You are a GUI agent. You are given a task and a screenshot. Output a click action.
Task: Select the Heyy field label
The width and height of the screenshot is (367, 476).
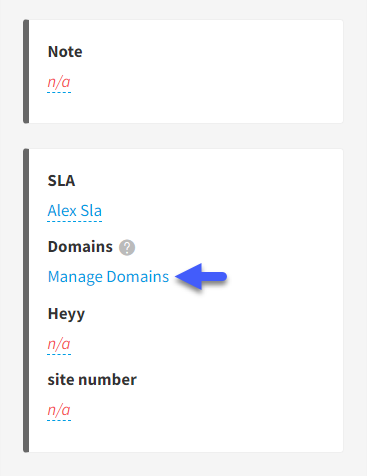click(x=66, y=314)
